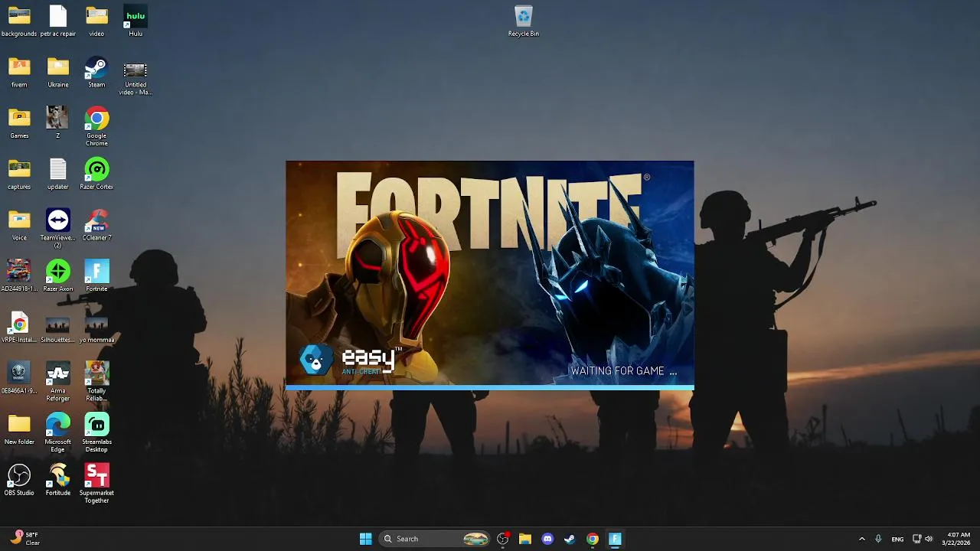Screen dimensions: 980x551
Task: Select the updater file icon
Action: (58, 174)
